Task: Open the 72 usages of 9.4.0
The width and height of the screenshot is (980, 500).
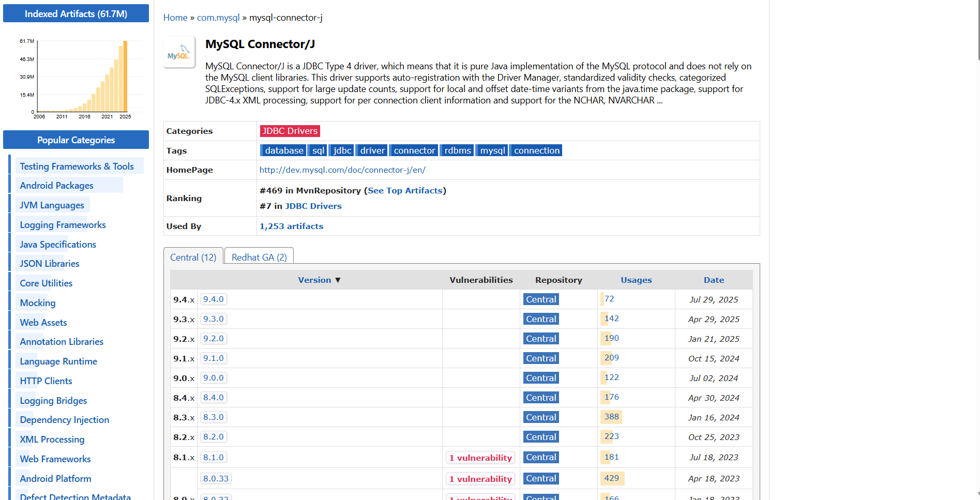Action: [x=609, y=299]
